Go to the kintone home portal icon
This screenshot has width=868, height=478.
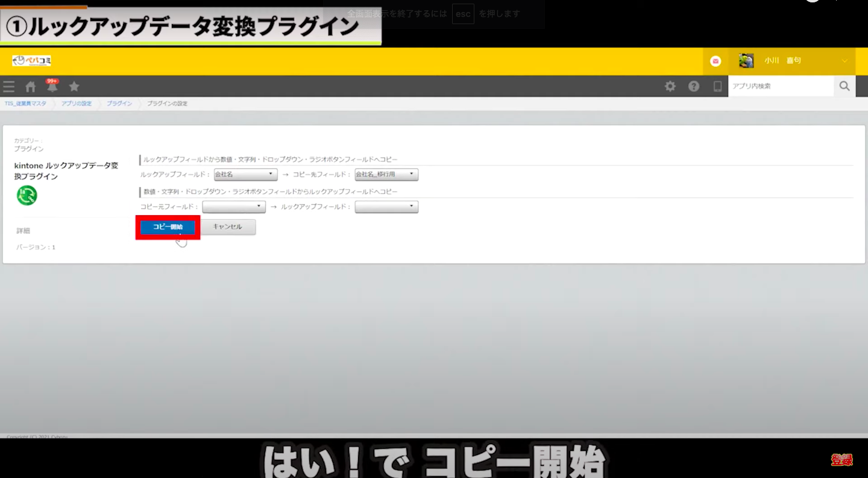coord(30,86)
